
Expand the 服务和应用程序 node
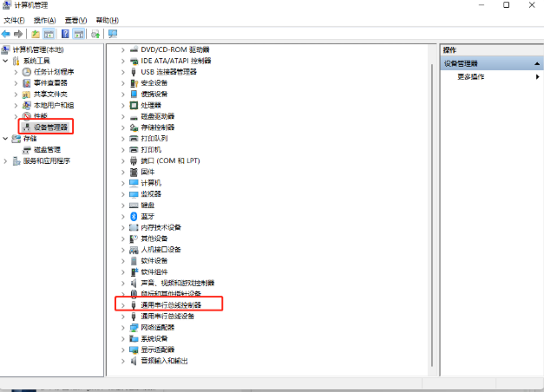click(x=6, y=160)
